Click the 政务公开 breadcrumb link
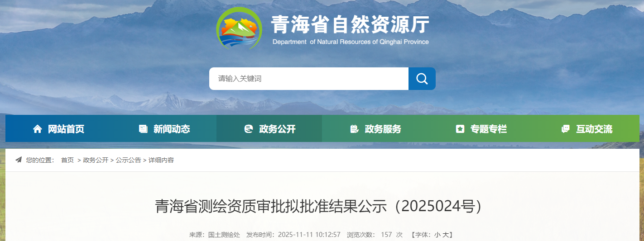This screenshot has width=644, height=241. click(x=96, y=160)
